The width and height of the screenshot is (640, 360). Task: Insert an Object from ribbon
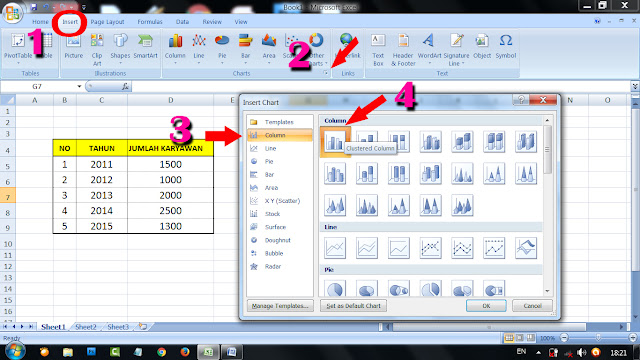(482, 47)
